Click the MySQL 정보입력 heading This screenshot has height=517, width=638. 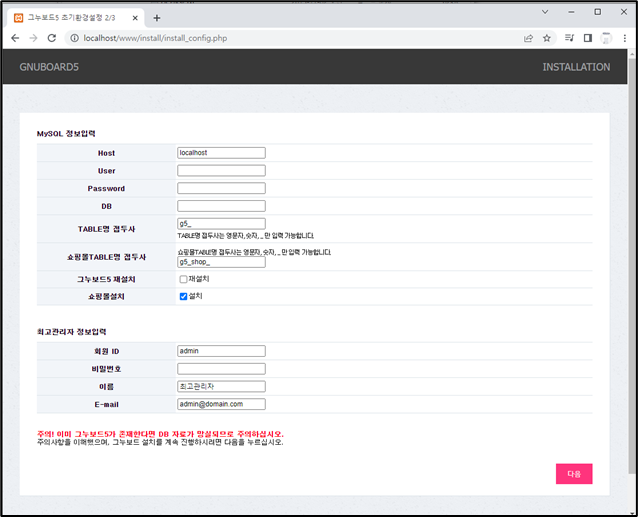[x=66, y=134]
